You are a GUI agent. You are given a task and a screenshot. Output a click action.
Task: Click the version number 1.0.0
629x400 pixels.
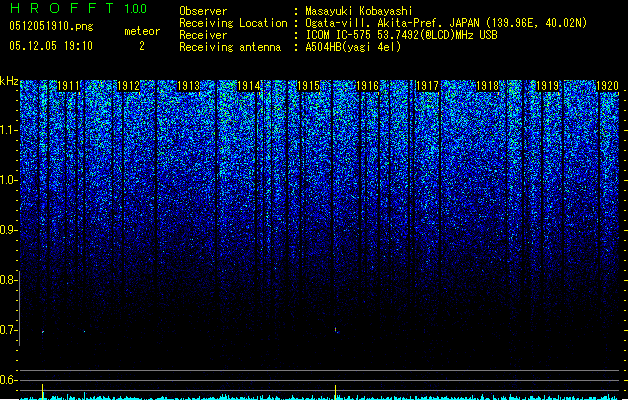(x=136, y=9)
